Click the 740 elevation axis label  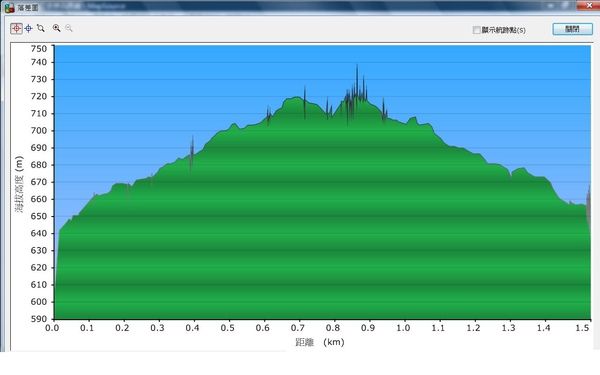39,62
